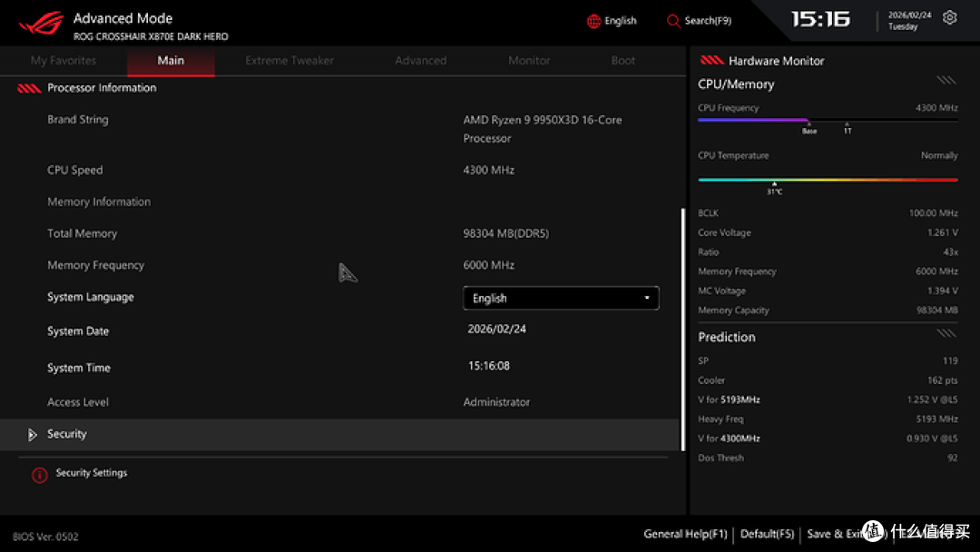Click the Total Memory value 98304 MB(DDR5)
This screenshot has height=552, width=980.
click(x=505, y=233)
